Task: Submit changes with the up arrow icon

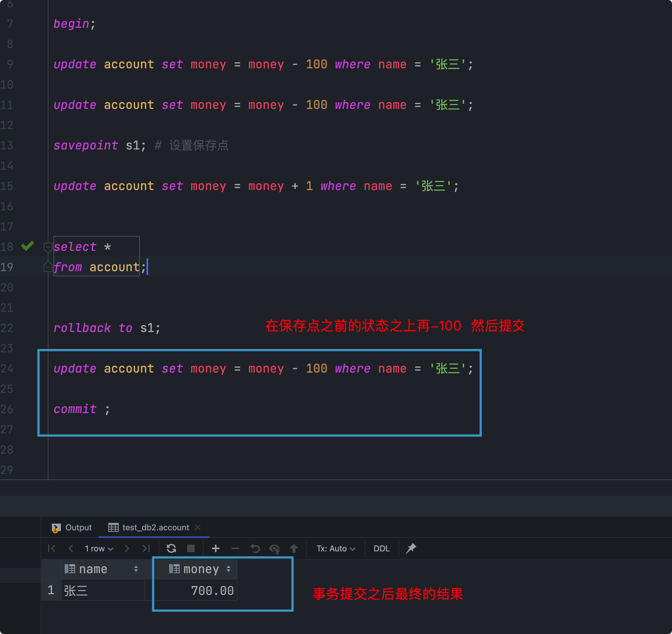Action: point(294,548)
